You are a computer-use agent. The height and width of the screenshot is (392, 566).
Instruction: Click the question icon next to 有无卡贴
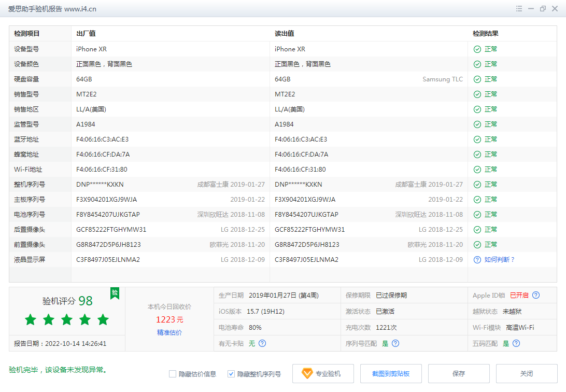click(262, 343)
